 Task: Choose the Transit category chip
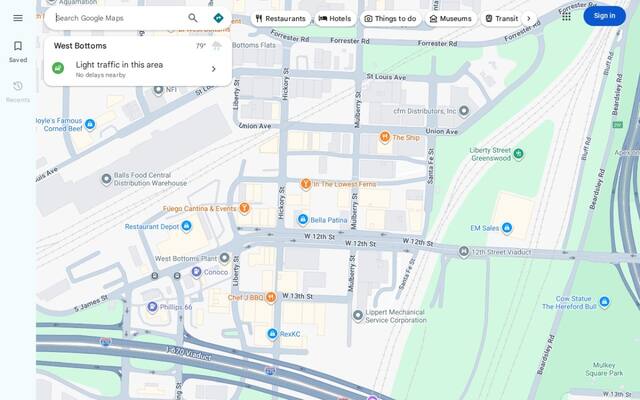pyautogui.click(x=502, y=18)
